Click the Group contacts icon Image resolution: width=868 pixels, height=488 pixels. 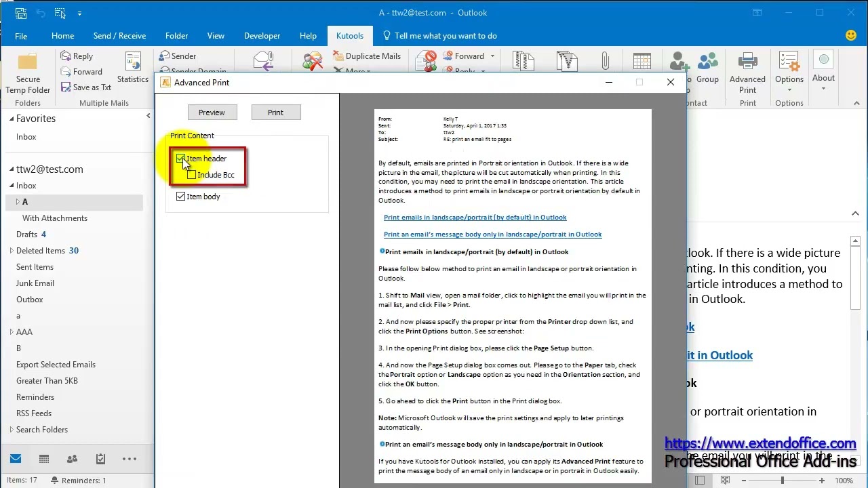707,68
